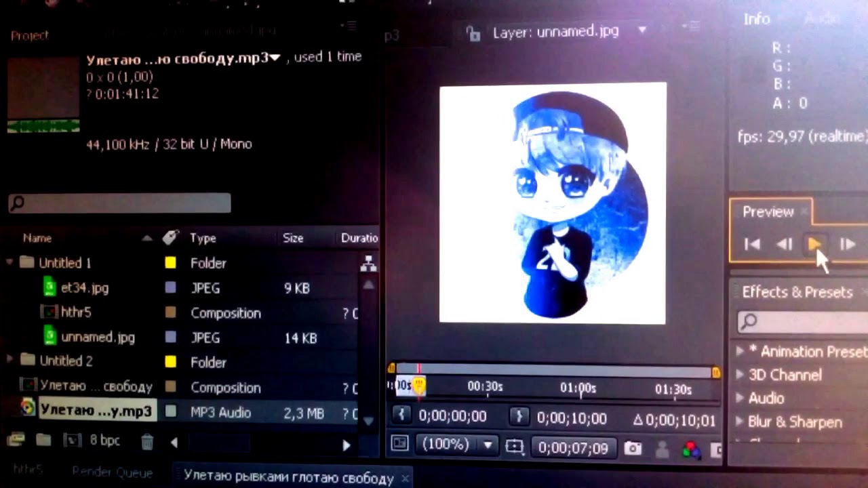Expand the Animation Presets category

pyautogui.click(x=741, y=351)
